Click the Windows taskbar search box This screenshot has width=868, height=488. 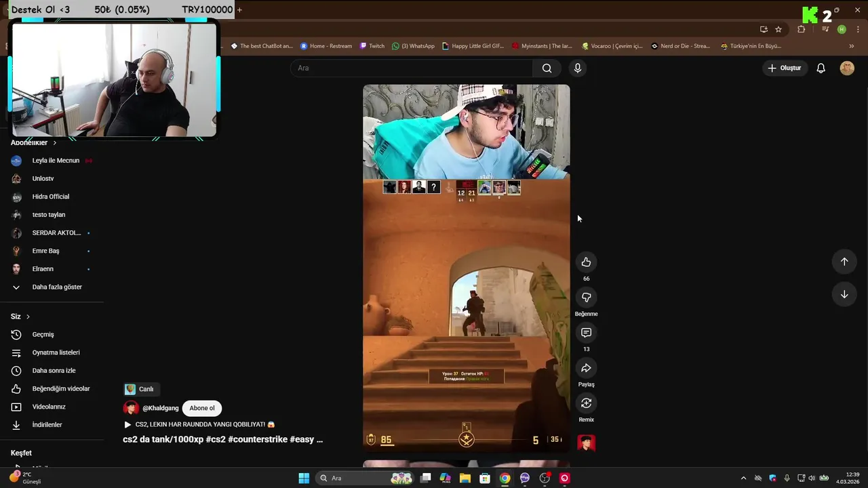[366, 478]
